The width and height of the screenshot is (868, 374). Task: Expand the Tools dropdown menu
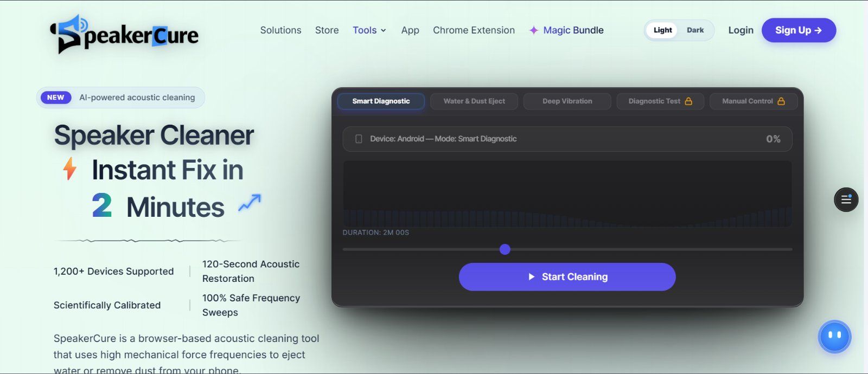point(369,30)
